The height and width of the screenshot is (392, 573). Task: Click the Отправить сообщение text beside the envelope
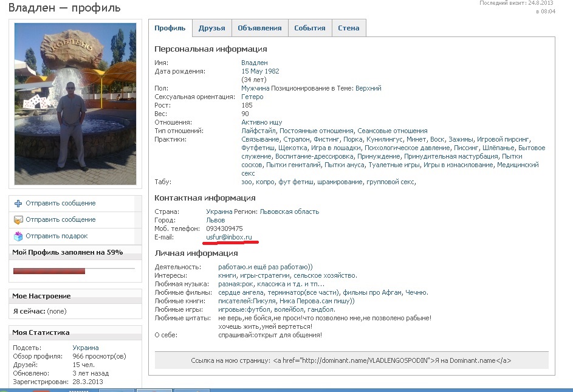click(x=61, y=219)
